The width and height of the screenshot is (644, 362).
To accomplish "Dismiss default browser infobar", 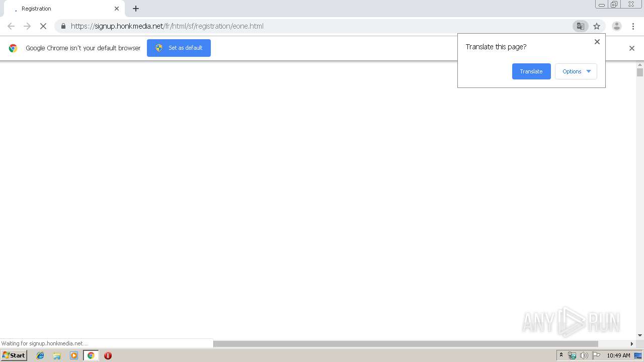I will coord(632,48).
